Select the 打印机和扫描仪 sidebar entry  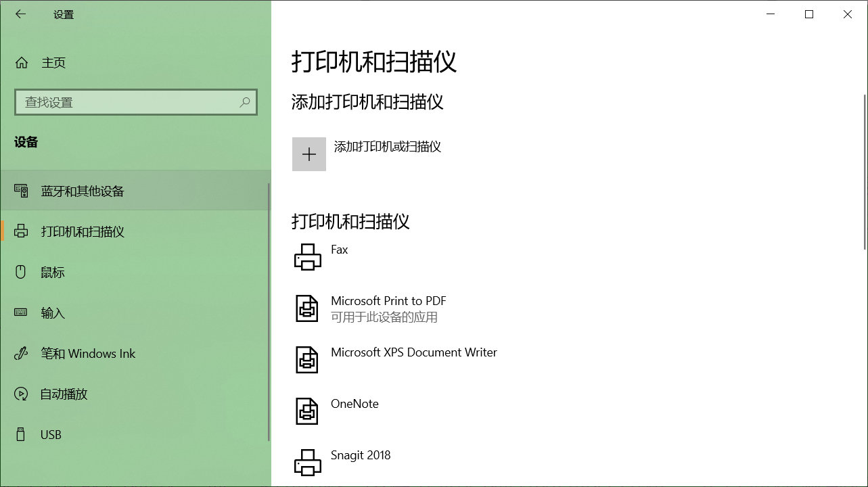(x=84, y=231)
